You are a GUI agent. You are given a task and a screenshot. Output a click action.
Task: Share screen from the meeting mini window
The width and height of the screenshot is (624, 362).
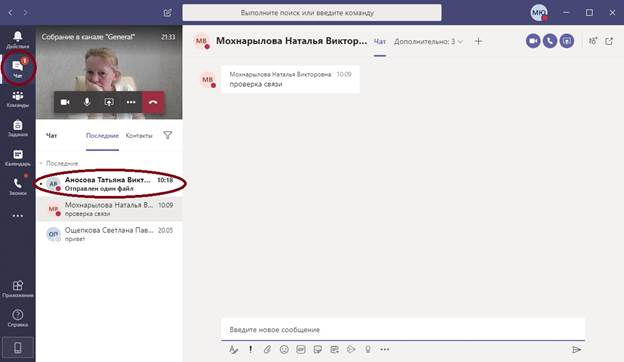[x=109, y=102]
